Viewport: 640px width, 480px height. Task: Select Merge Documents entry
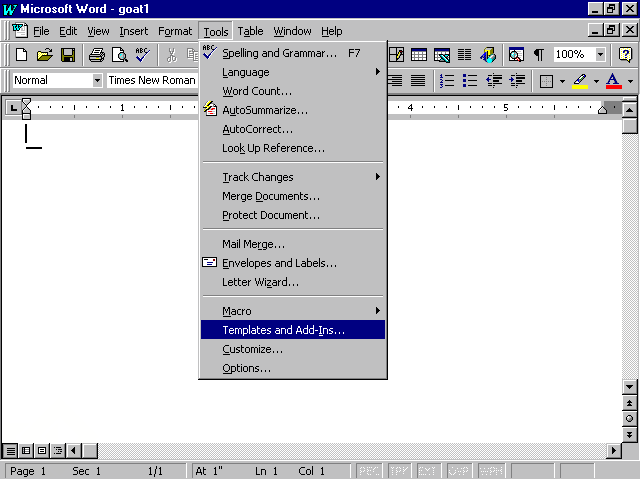tap(293, 196)
